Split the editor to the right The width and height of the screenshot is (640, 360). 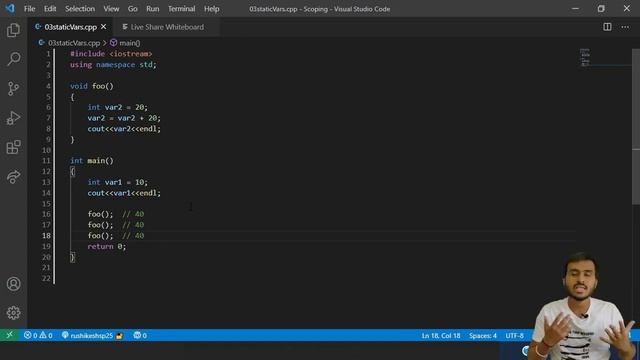coord(607,27)
